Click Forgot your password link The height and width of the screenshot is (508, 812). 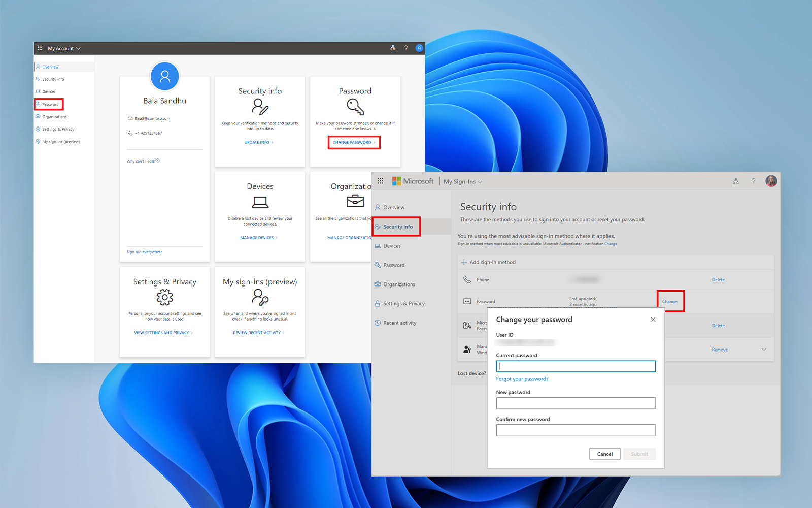click(522, 379)
